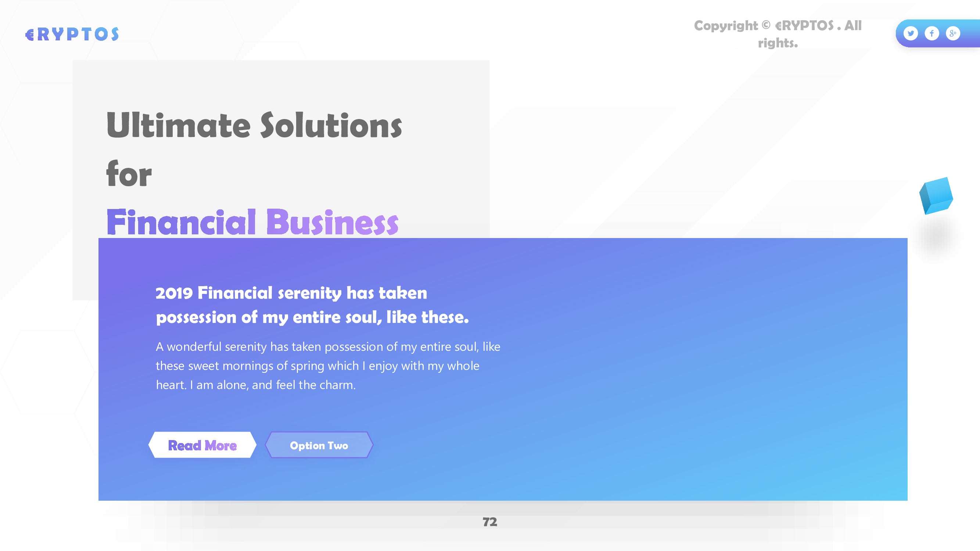The image size is (980, 551).
Task: Click the Twitter bird icon
Action: pos(911,33)
